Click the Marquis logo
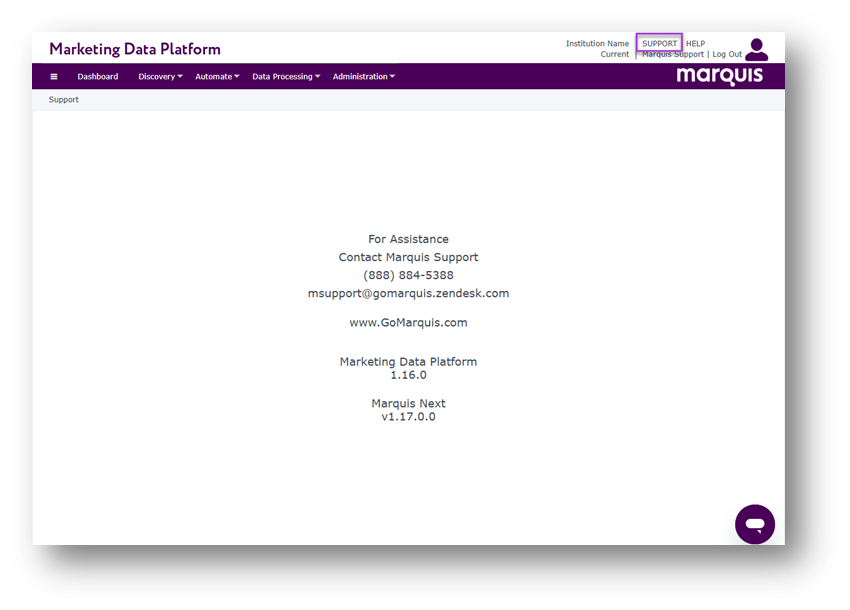This screenshot has height=610, width=850. (x=719, y=76)
